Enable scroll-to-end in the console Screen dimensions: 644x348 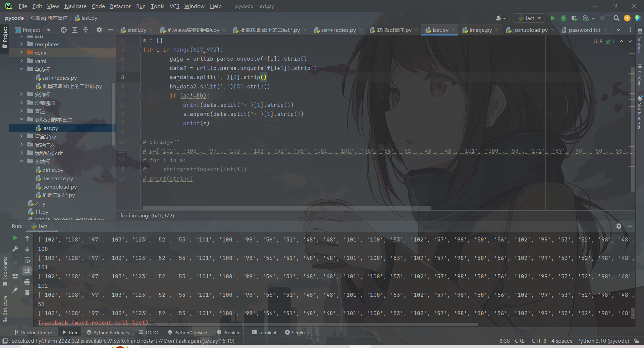pos(27,271)
